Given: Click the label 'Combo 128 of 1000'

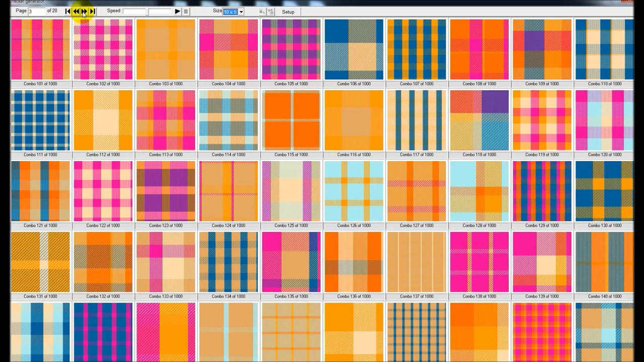Looking at the screenshot, I should (x=479, y=226).
